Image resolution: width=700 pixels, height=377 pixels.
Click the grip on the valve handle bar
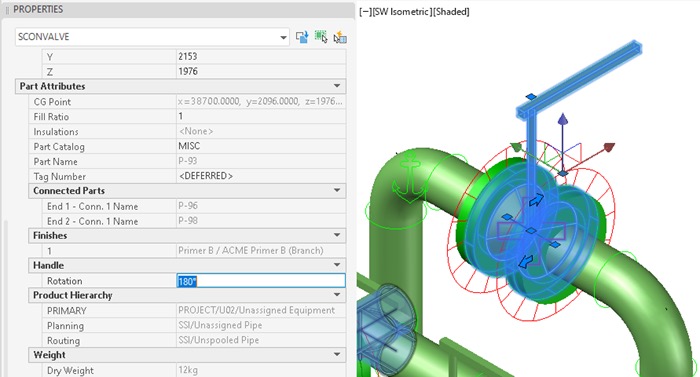click(531, 96)
